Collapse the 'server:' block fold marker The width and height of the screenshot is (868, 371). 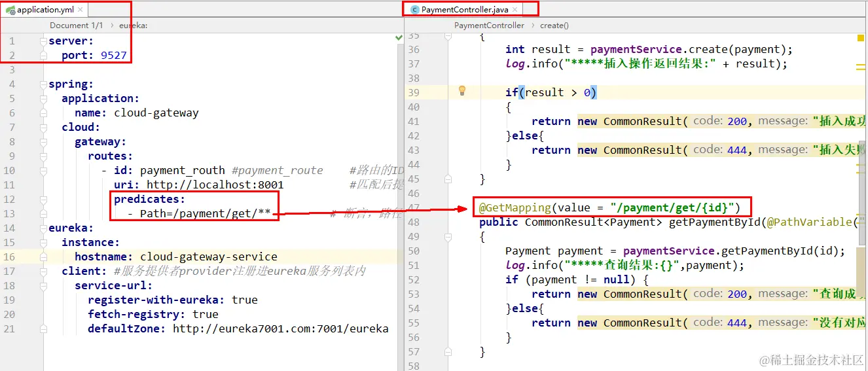45,41
